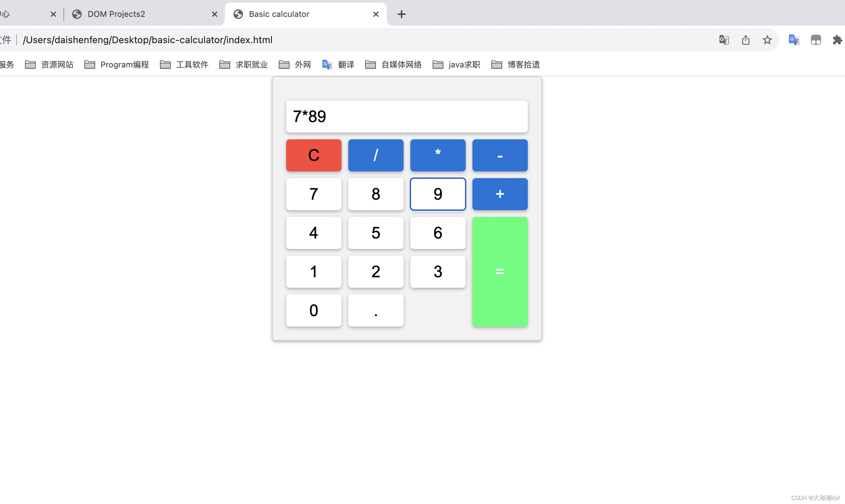Click the Tampermonkey extension icon
845x504 pixels.
tap(816, 40)
